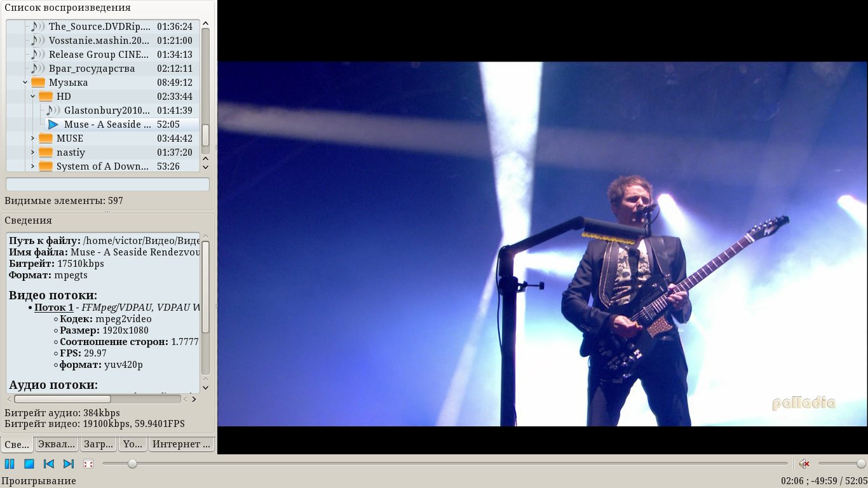Click the text Видимые элементы: 597
This screenshot has width=868, height=488.
pyautogui.click(x=64, y=201)
